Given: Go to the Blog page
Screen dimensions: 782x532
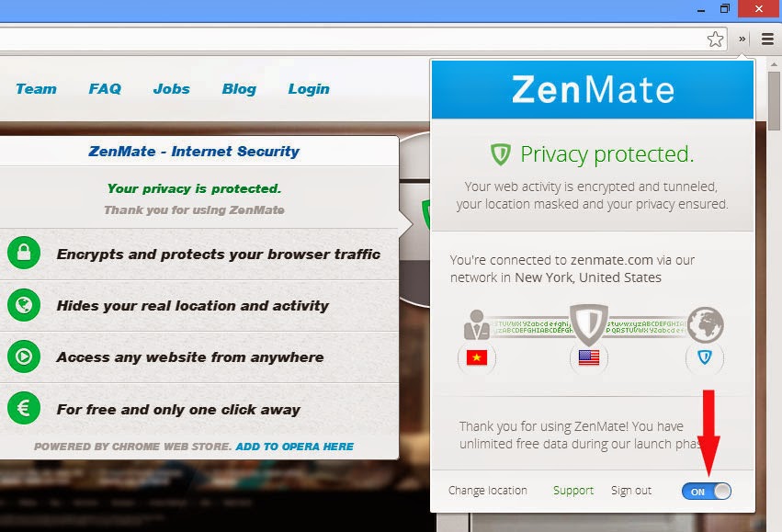Looking at the screenshot, I should click(x=239, y=89).
